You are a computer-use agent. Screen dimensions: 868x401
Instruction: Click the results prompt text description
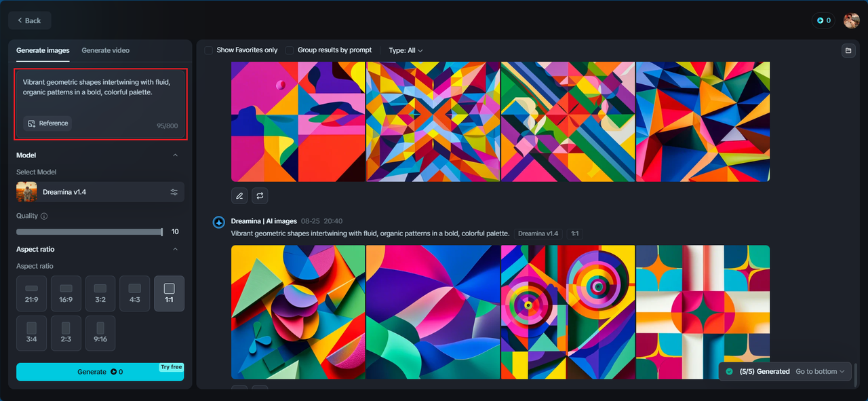(x=370, y=233)
